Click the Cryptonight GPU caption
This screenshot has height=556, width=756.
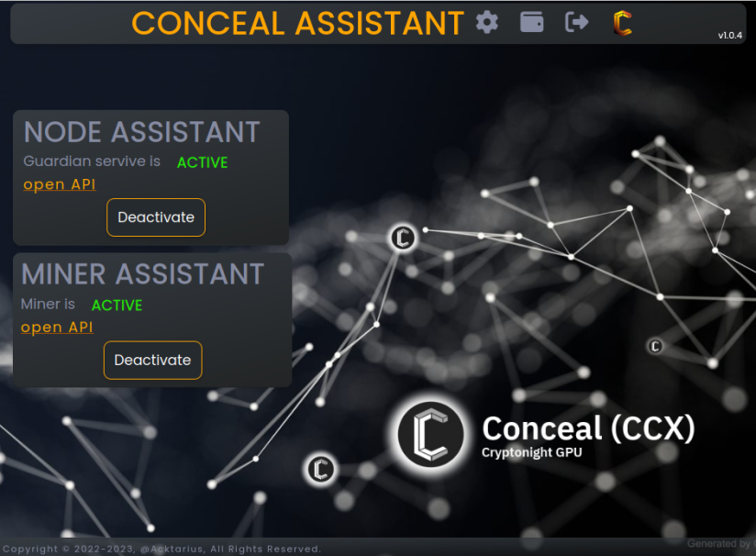pyautogui.click(x=532, y=452)
